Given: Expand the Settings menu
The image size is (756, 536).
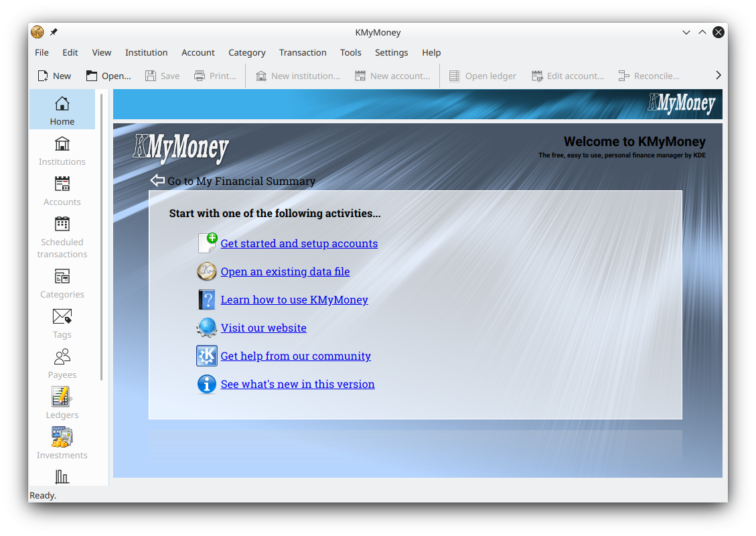Looking at the screenshot, I should (391, 52).
